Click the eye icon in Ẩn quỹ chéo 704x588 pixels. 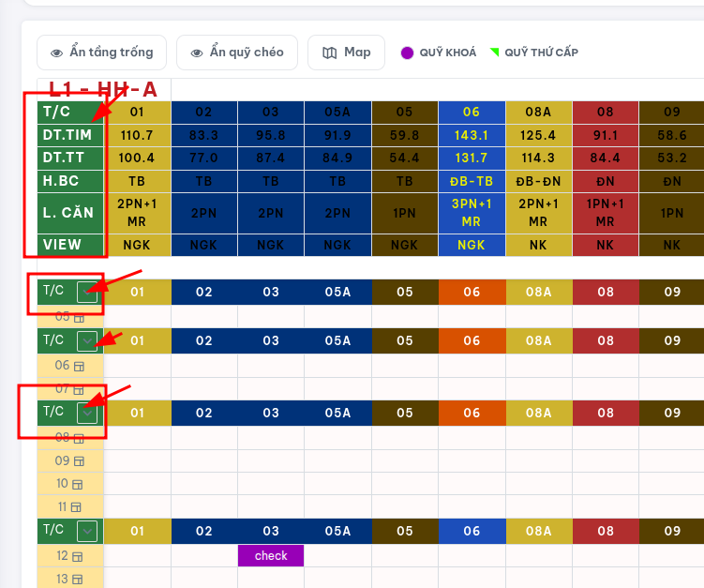tap(197, 53)
